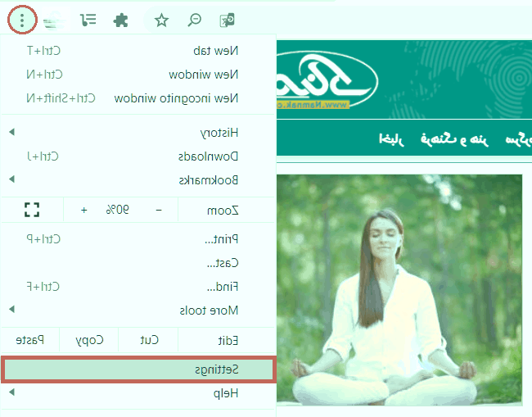The image size is (532, 417).
Task: Click the Namnak website logo
Action: coord(327,80)
